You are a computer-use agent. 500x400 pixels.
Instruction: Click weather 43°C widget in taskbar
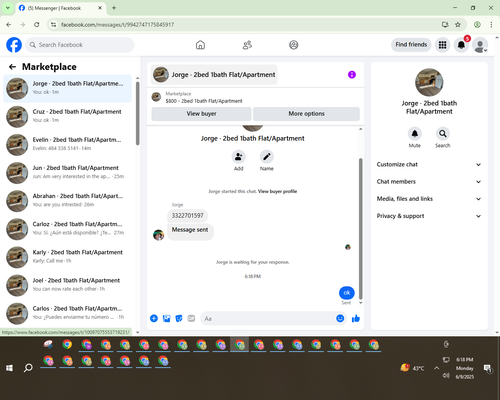click(x=413, y=368)
